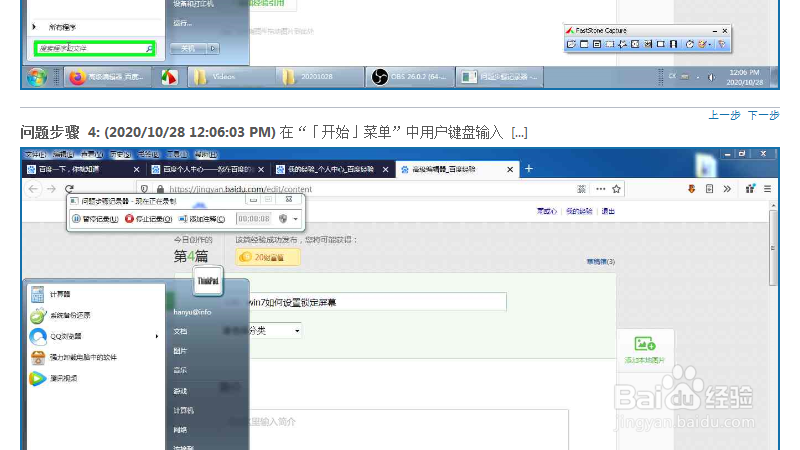Open the 编辑 menu in Firefox
The image size is (800, 450).
[63, 154]
